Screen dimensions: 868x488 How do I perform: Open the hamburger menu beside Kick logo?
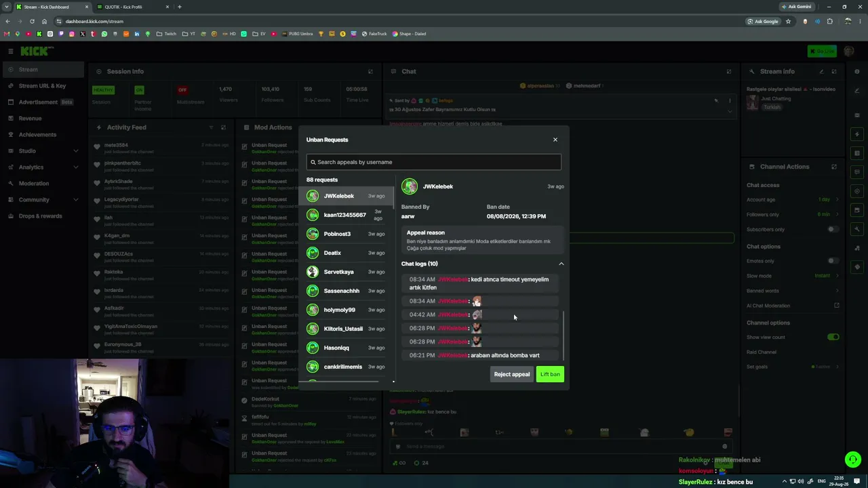(10, 51)
